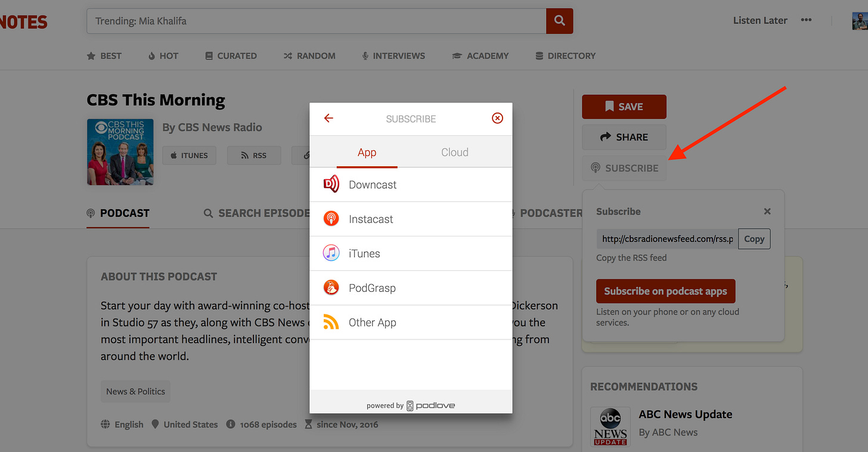Go to the BEST section
This screenshot has height=452, width=868.
(104, 55)
